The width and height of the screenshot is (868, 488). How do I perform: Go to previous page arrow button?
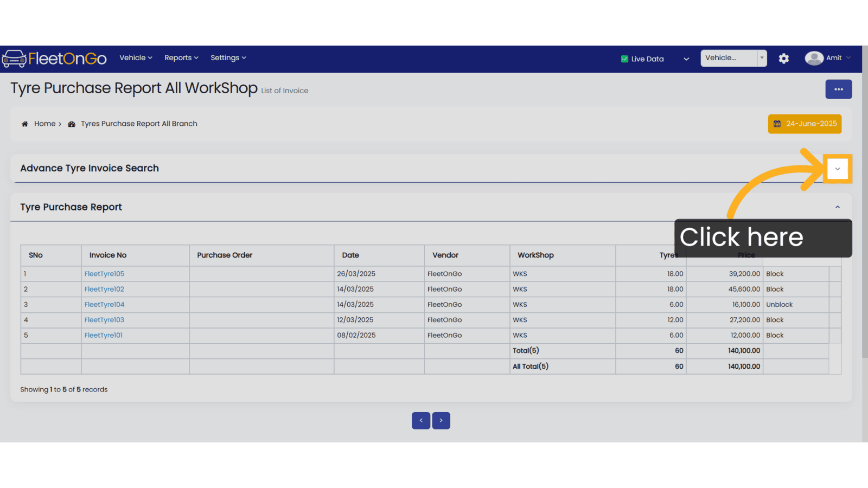(x=421, y=420)
